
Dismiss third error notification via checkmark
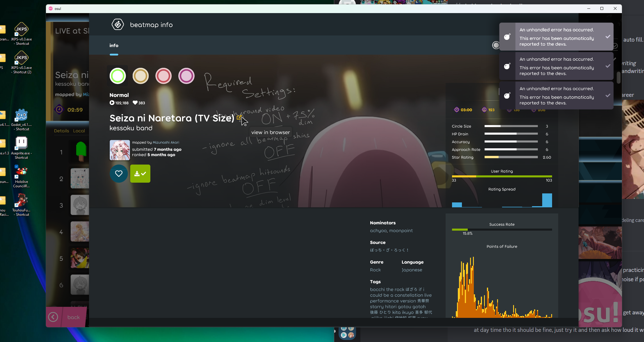click(x=608, y=95)
